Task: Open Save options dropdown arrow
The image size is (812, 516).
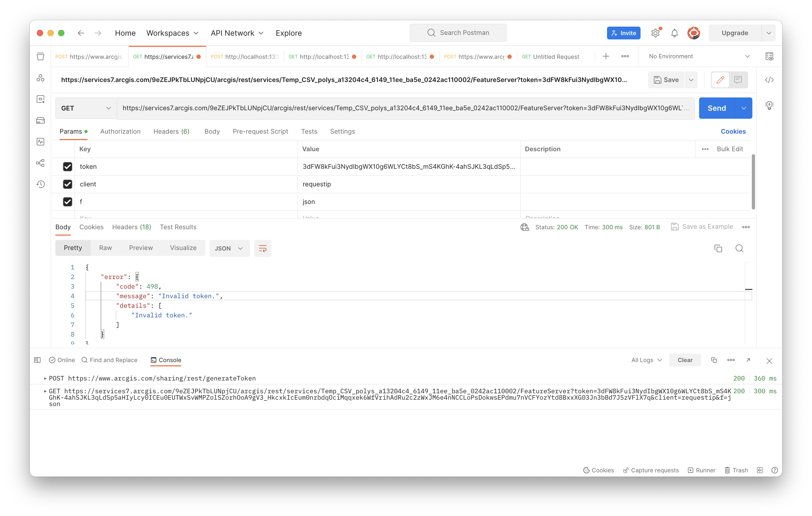Action: tap(691, 80)
